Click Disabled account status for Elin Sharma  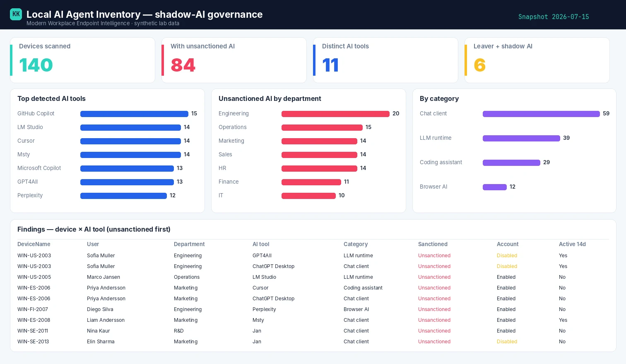[x=507, y=342]
